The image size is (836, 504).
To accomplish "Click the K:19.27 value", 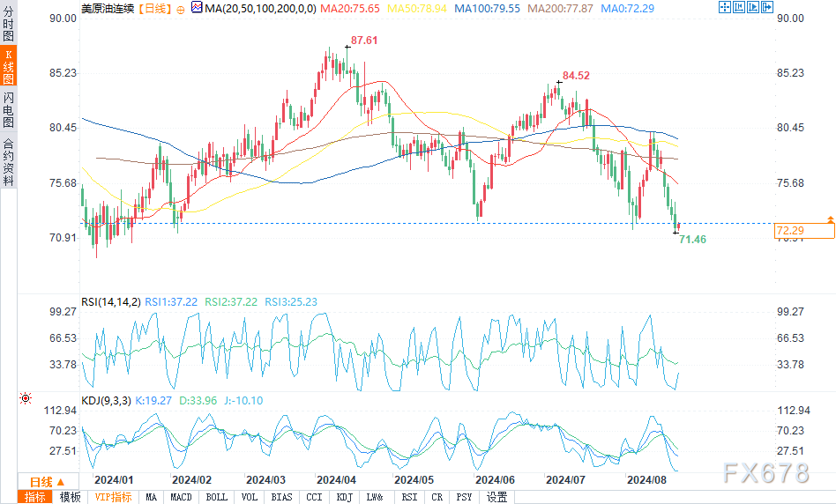I will pyautogui.click(x=153, y=401).
